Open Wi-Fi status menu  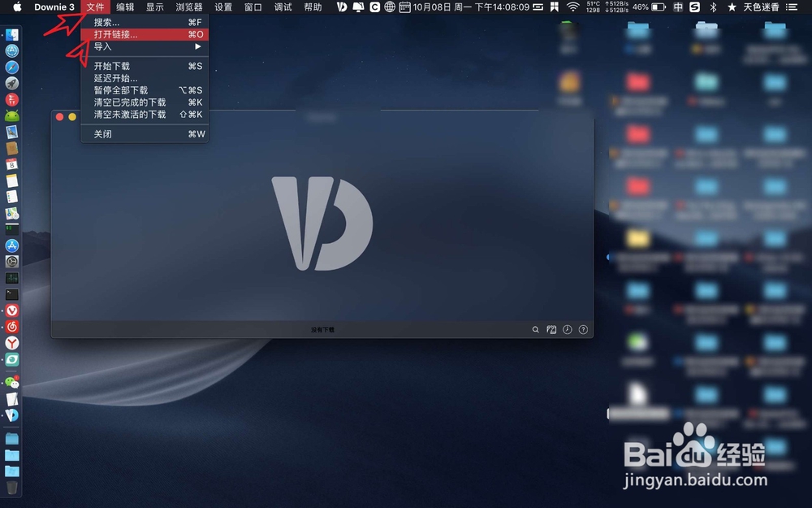[572, 7]
